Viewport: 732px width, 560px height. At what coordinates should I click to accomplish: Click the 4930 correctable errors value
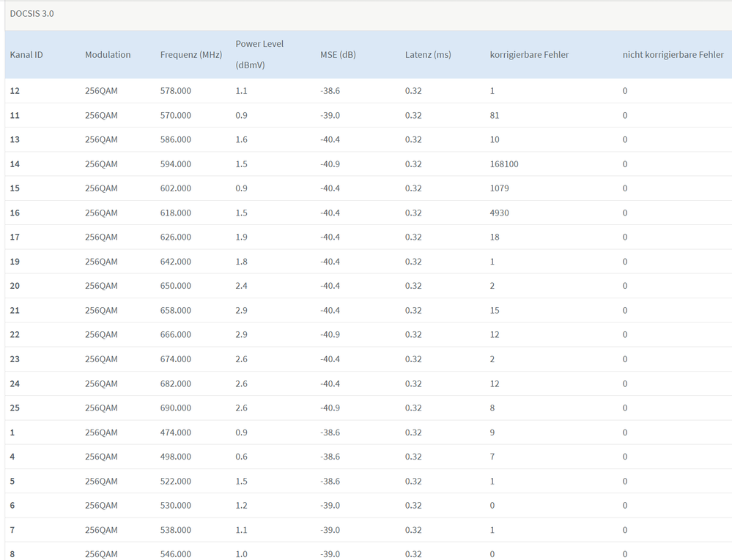[499, 213]
